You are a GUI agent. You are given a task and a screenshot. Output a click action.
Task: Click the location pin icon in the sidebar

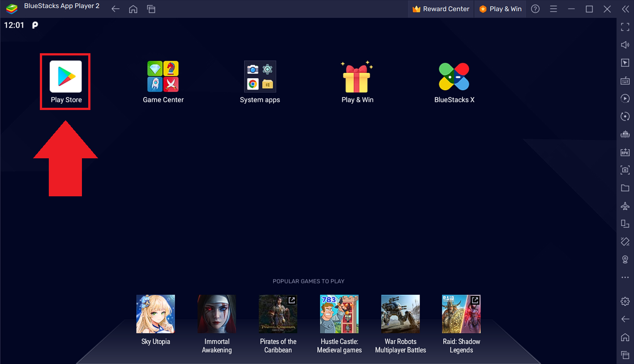[x=625, y=259]
